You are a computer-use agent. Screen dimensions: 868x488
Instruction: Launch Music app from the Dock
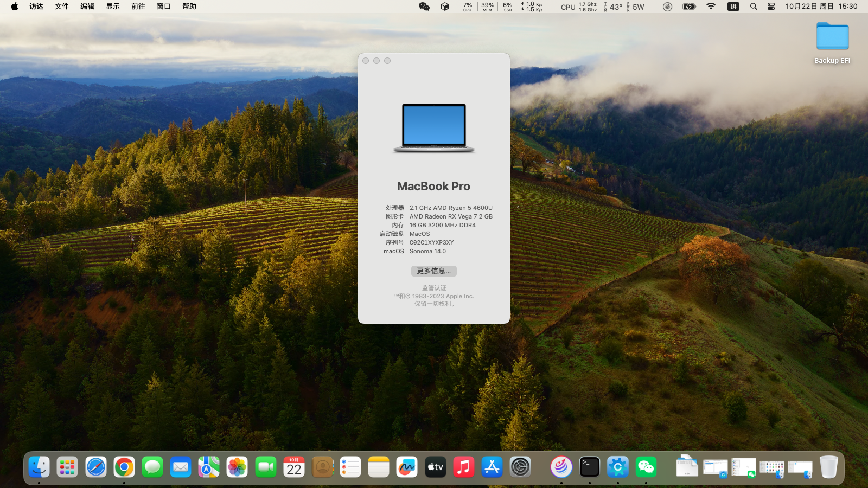click(x=464, y=467)
